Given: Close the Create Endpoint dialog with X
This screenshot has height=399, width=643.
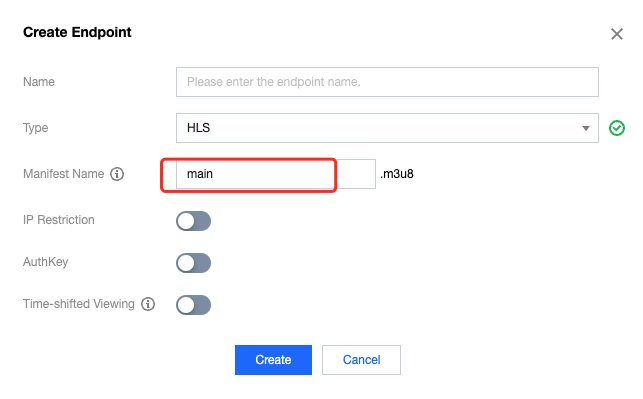Looking at the screenshot, I should pos(616,34).
